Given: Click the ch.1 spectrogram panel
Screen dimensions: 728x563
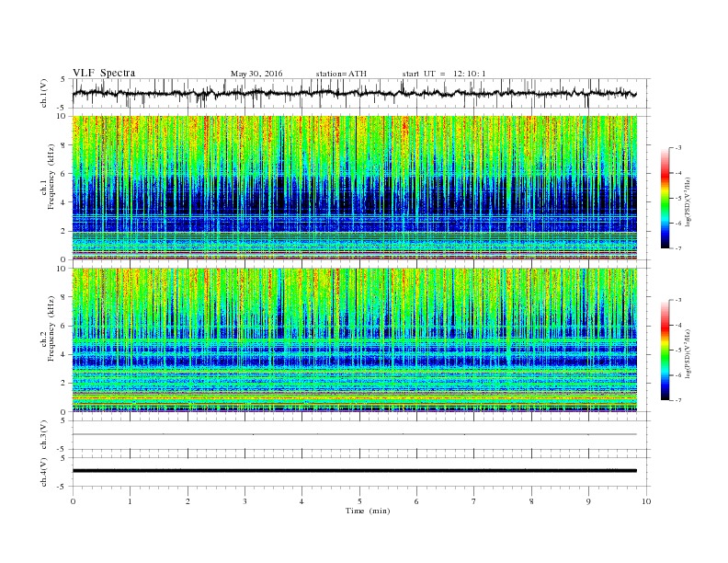Looking at the screenshot, I should (354, 188).
